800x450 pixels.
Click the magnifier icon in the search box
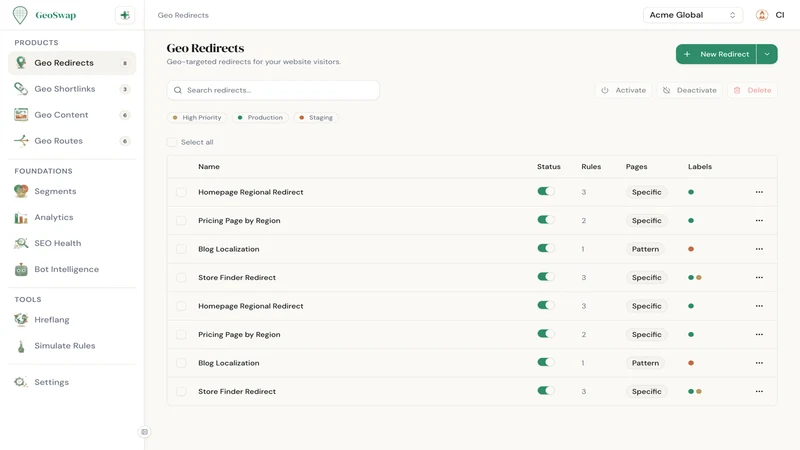tap(178, 90)
